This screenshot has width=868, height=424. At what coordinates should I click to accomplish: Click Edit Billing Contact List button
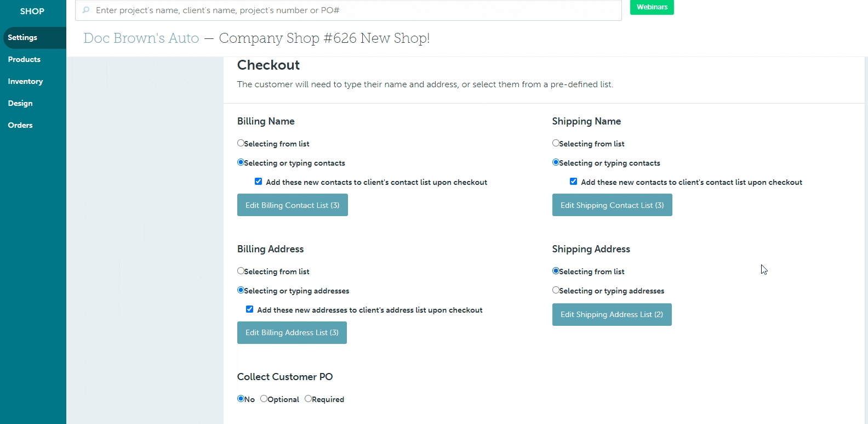point(292,205)
